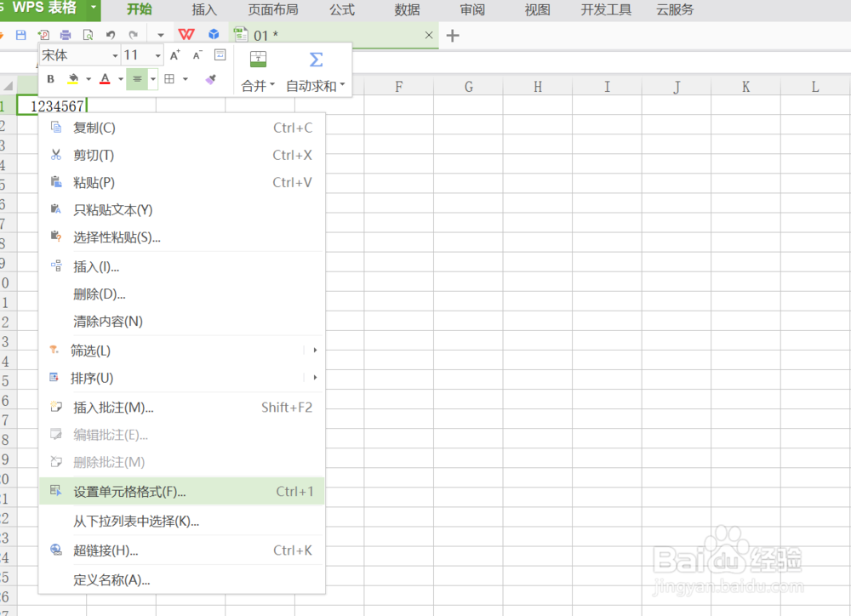The height and width of the screenshot is (616, 851).
Task: Expand borders dropdown arrow
Action: [185, 79]
